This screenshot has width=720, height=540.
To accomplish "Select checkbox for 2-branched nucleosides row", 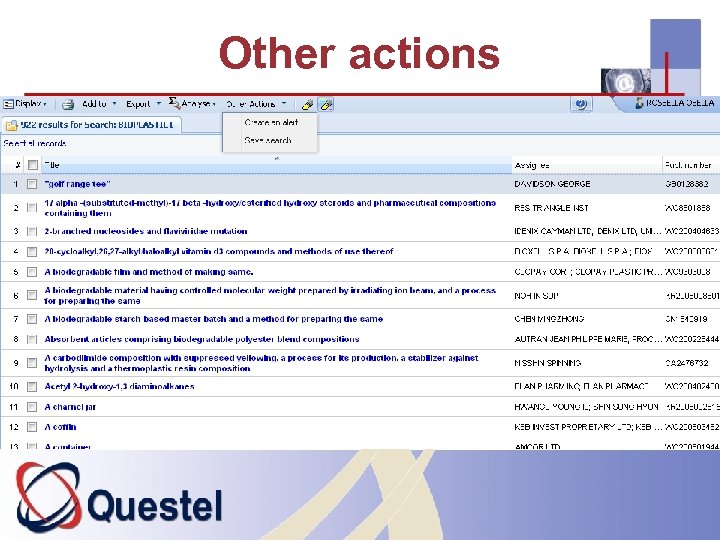I will 32,231.
